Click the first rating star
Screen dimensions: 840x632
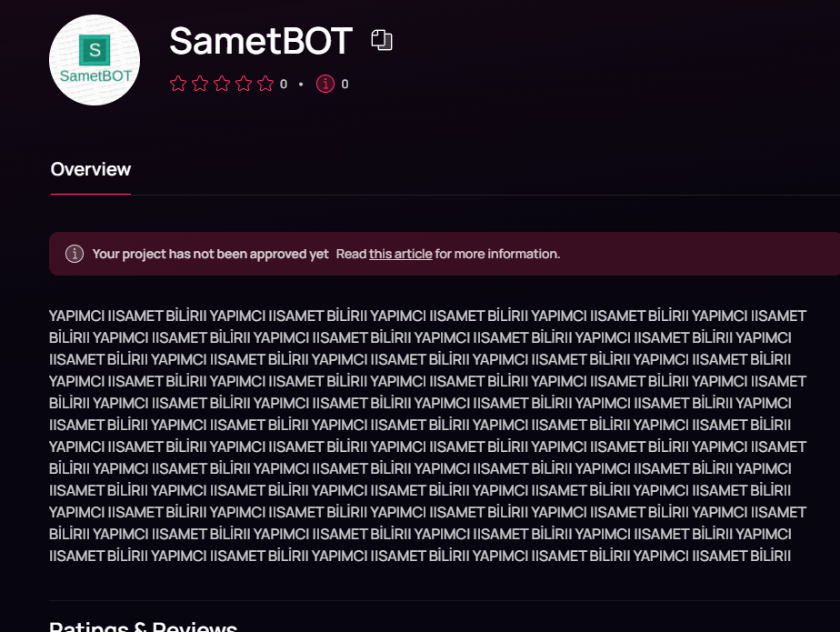(x=178, y=84)
